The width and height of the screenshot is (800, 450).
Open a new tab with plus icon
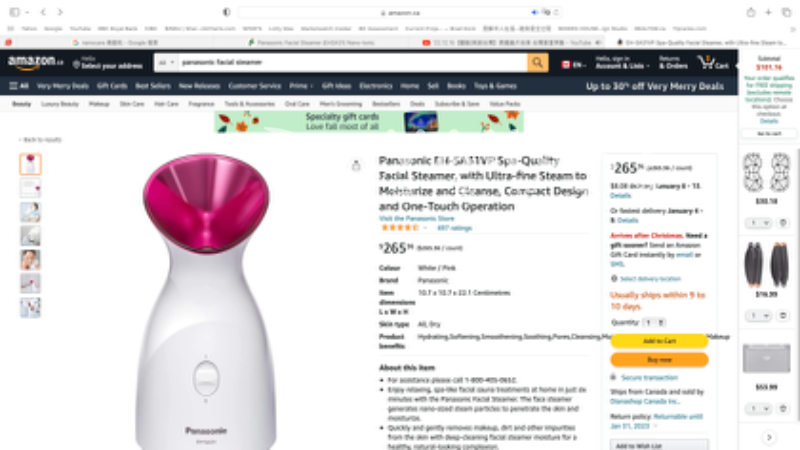(768, 12)
